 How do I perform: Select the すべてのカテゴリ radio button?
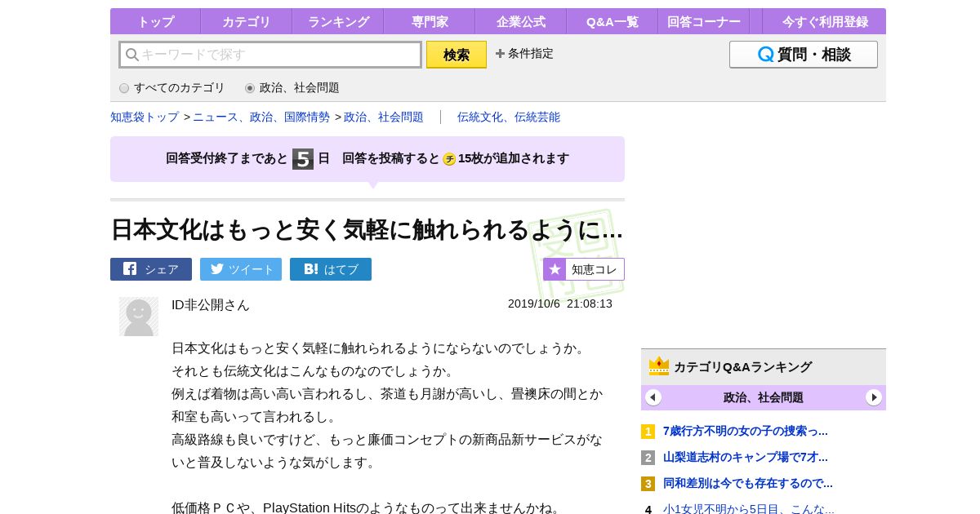(x=124, y=88)
